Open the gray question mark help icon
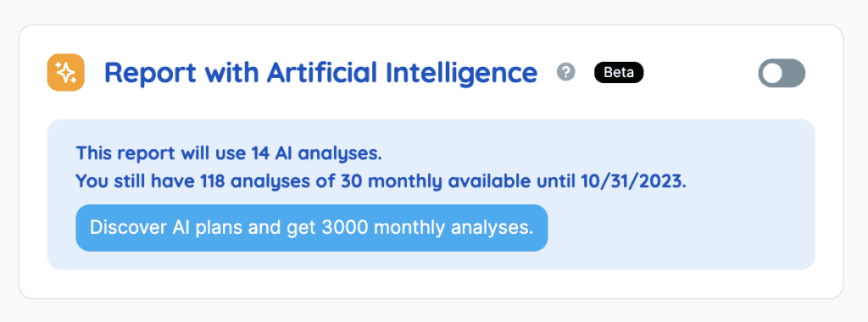Image resolution: width=868 pixels, height=322 pixels. 565,72
